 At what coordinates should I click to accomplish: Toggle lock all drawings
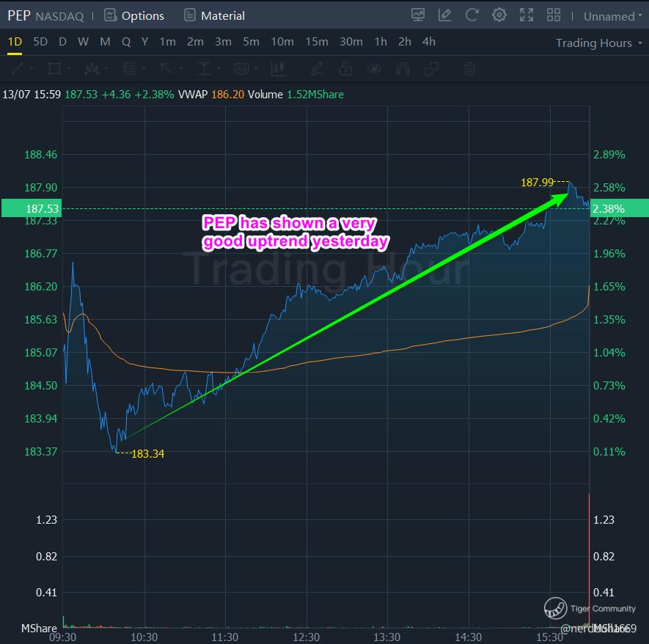tap(345, 68)
